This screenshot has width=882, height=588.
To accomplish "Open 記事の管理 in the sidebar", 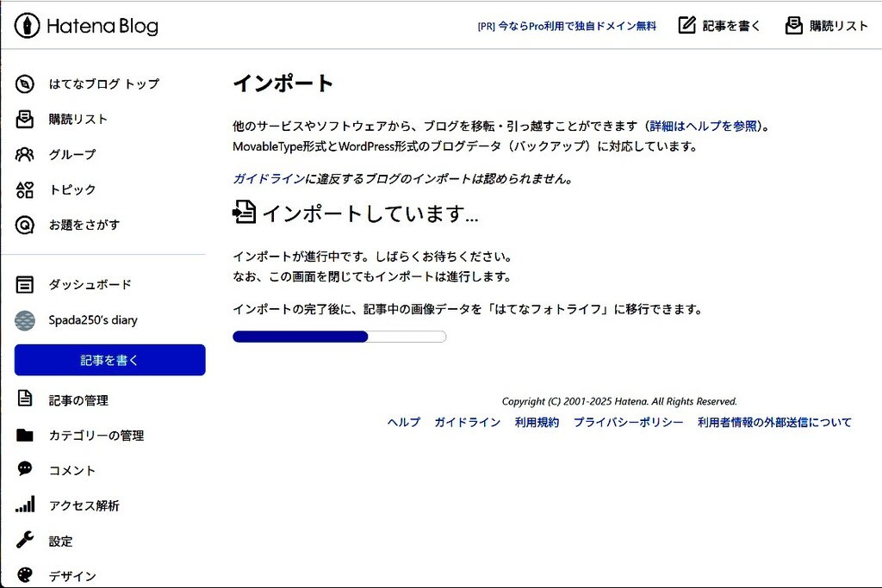I will tap(78, 400).
